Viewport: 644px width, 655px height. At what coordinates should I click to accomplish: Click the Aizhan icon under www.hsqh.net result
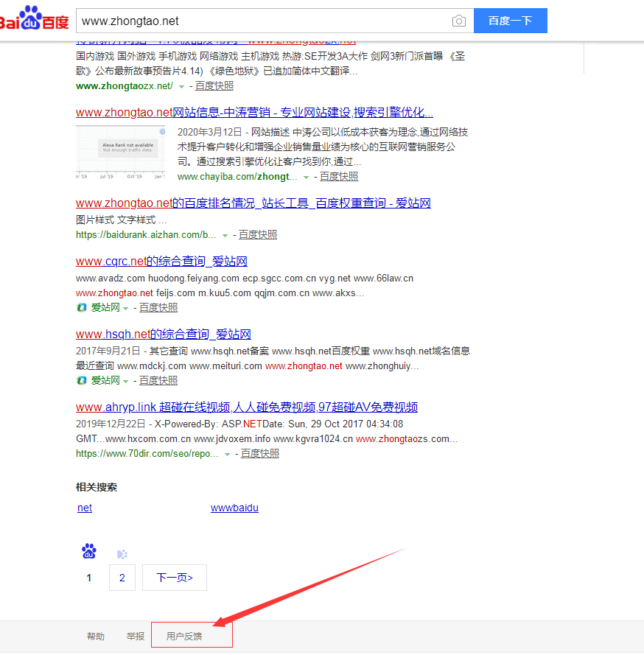pos(82,381)
